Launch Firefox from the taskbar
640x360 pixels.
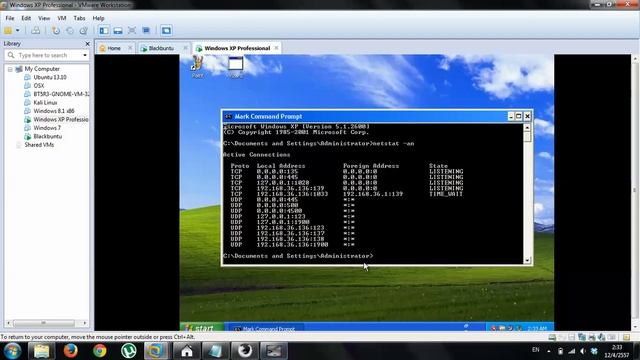(70, 351)
